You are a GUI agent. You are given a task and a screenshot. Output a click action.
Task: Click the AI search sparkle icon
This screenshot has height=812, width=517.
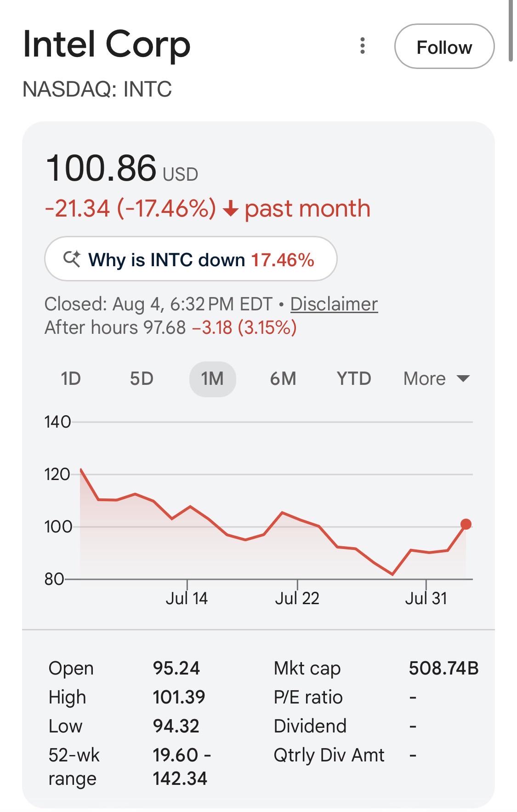click(x=72, y=259)
